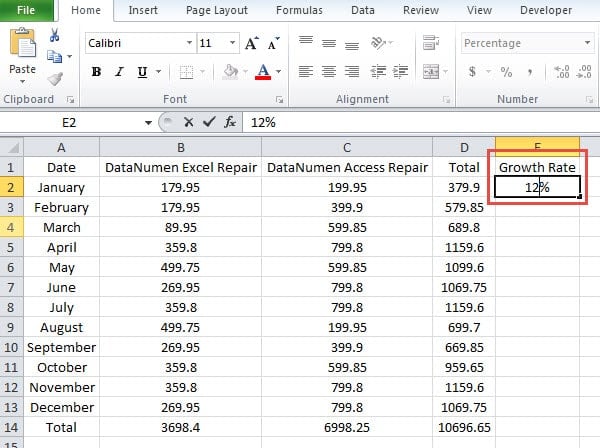Confirm entry with the check mark

point(209,122)
